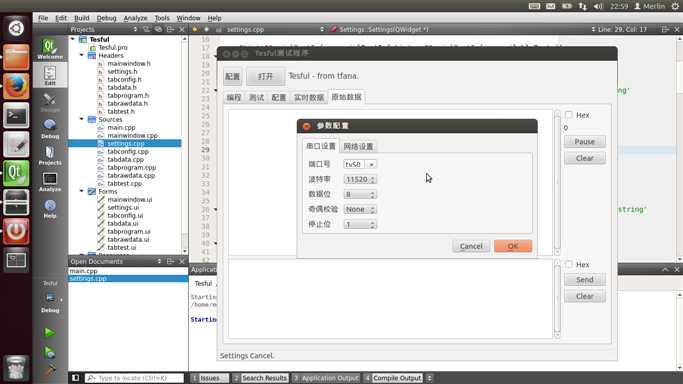Image resolution: width=683 pixels, height=384 pixels.
Task: Click the raw data area vertical scrollbar
Action: pyautogui.click(x=557, y=182)
